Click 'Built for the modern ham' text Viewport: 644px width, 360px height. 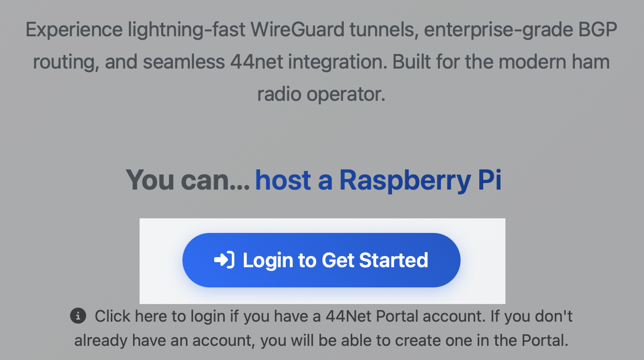(x=501, y=62)
